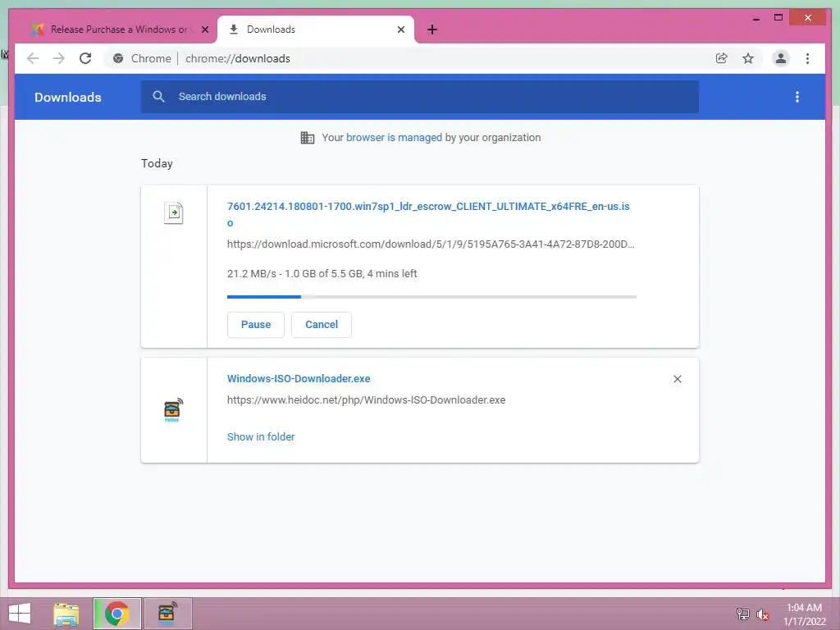Click the managed organization building icon
This screenshot has width=840, height=630.
[308, 138]
